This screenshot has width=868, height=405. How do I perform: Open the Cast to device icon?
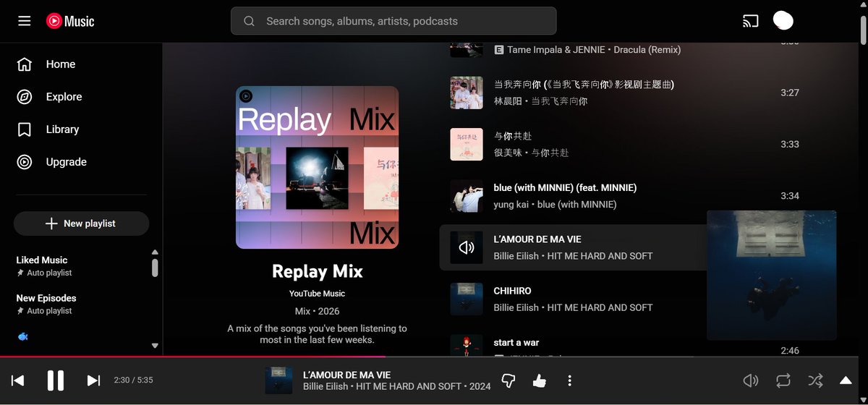click(751, 21)
